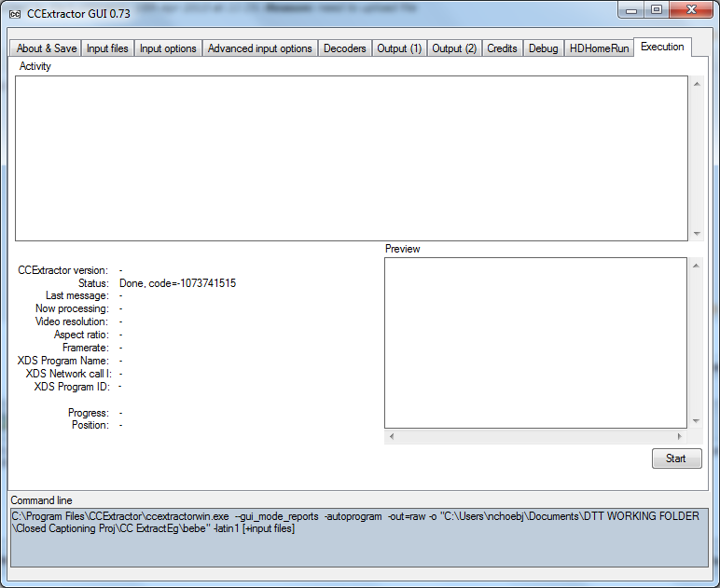The image size is (720, 588).
Task: Click the 'Status:' label
Action: point(93,283)
